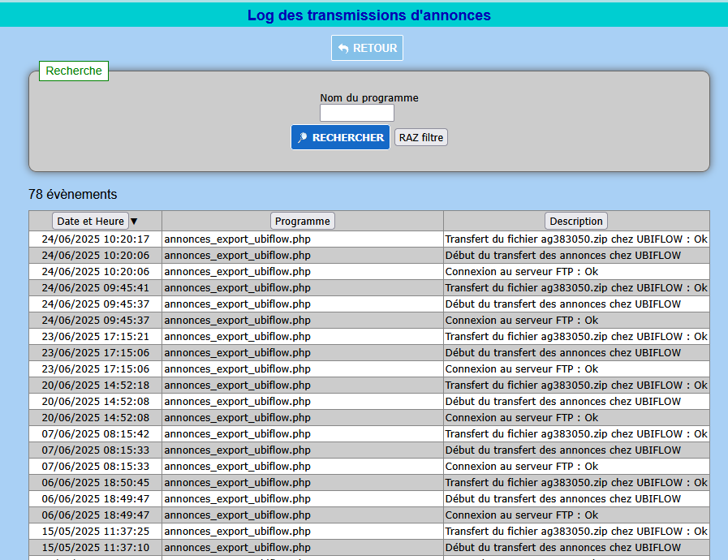Image resolution: width=728 pixels, height=560 pixels.
Task: Focus the Nom du programme input field
Action: (356, 113)
